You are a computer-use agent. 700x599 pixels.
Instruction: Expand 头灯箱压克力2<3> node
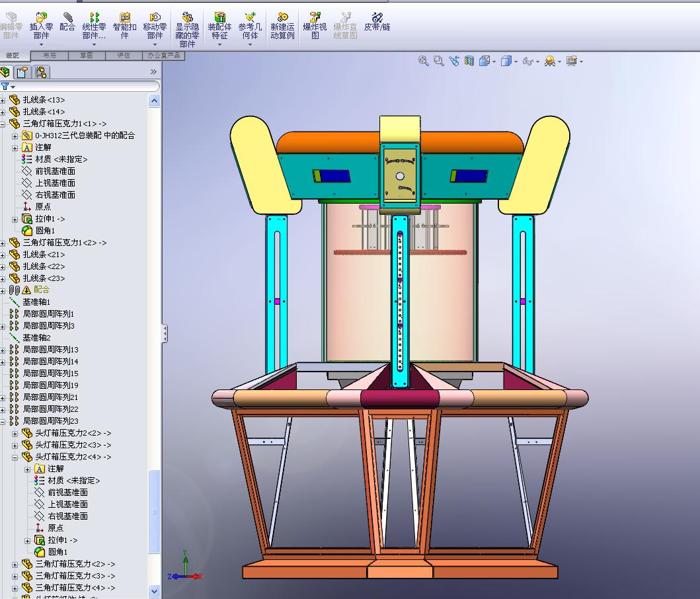coord(15,446)
